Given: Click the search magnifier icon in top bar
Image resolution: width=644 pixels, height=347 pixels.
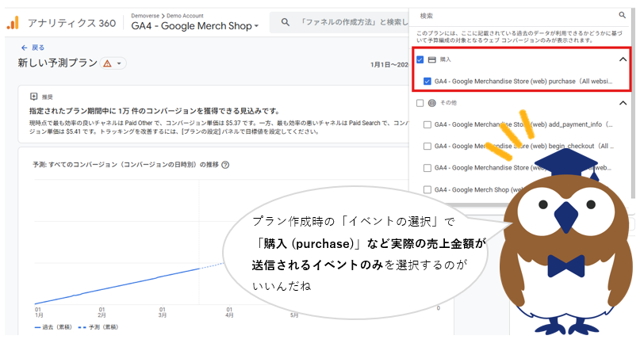Looking at the screenshot, I should pos(285,22).
